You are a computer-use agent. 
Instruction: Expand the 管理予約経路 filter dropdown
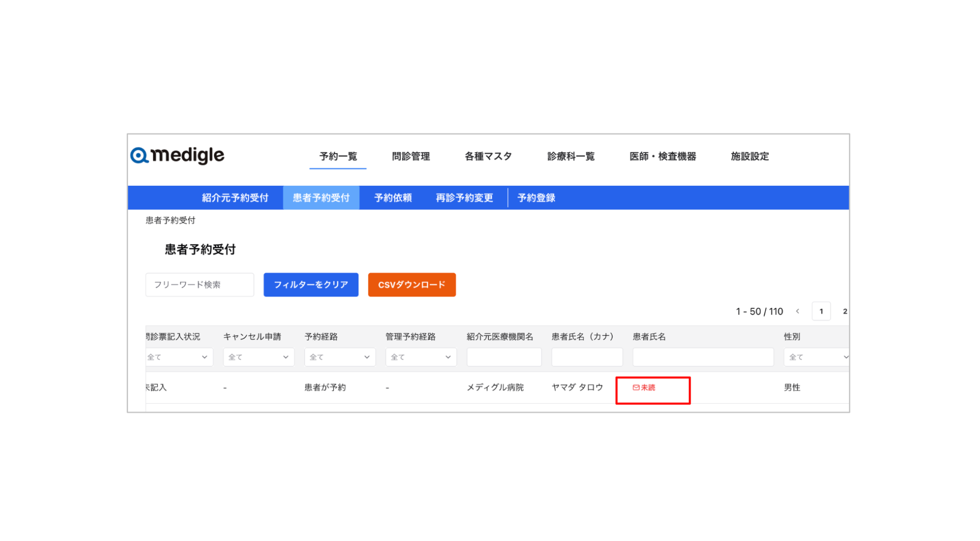tap(421, 357)
